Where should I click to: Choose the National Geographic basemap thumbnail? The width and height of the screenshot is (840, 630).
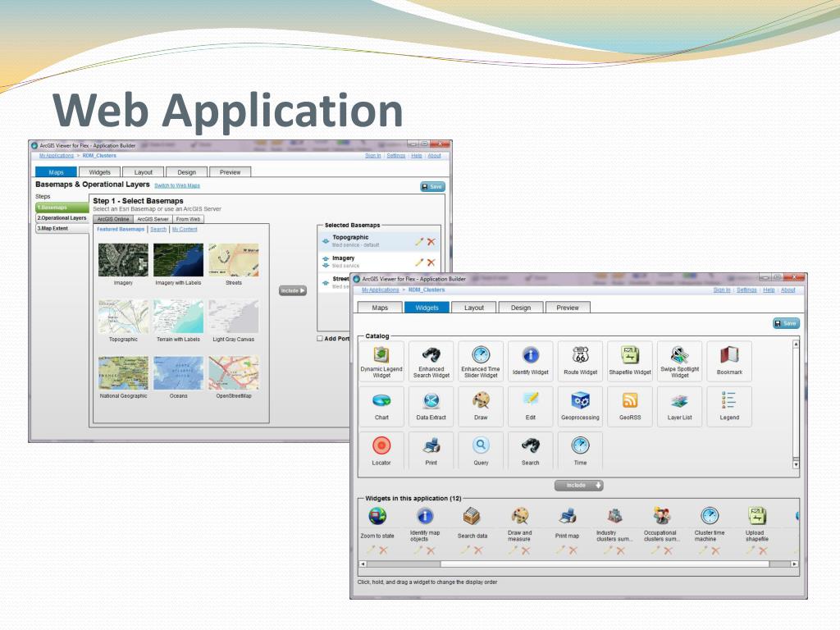(123, 373)
